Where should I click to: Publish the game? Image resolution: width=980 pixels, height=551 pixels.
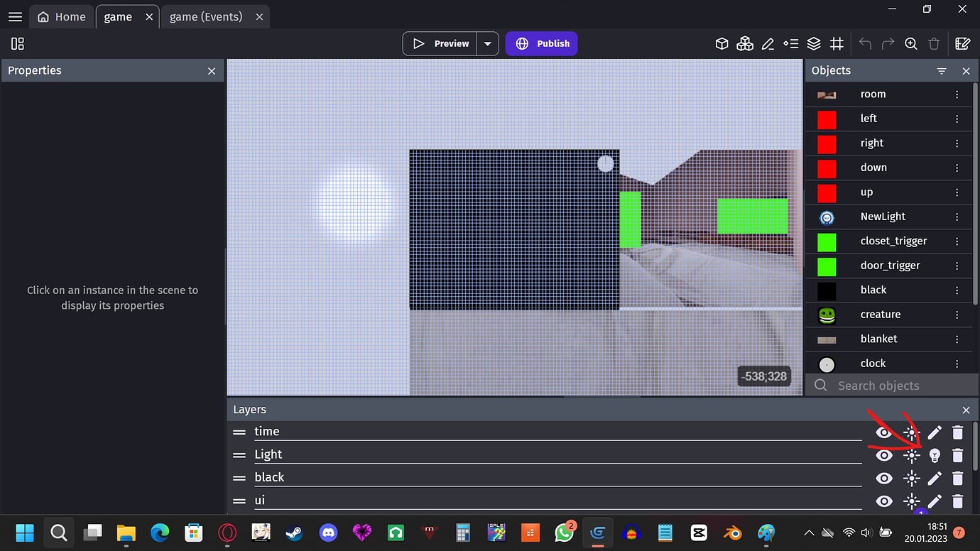point(541,43)
